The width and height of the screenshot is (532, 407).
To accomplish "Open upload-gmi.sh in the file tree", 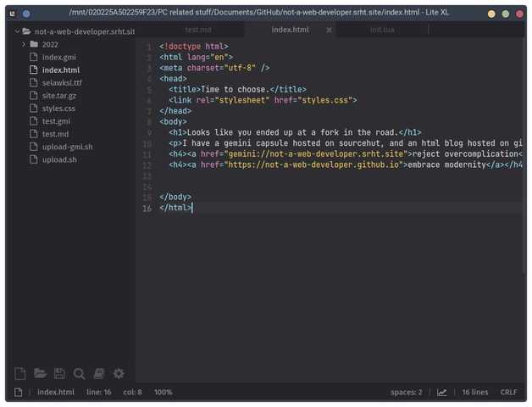I will [x=67, y=147].
